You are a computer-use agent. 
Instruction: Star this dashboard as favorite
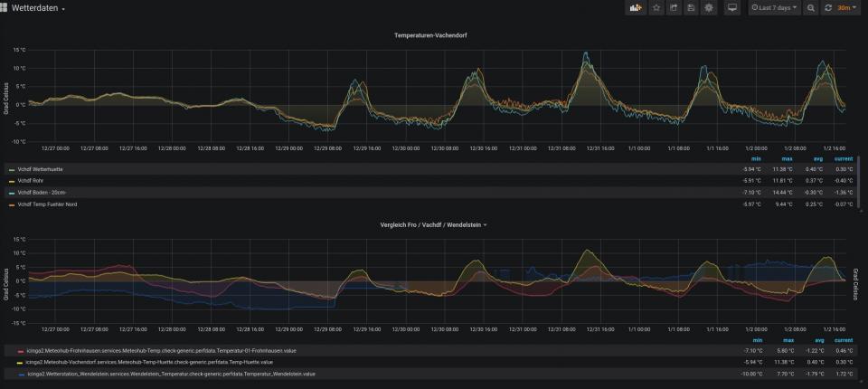coord(656,8)
